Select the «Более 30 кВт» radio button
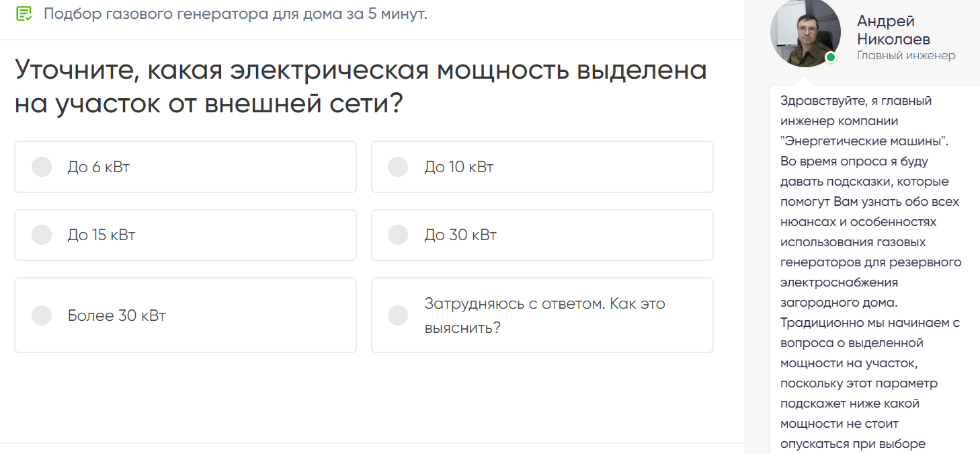 tap(42, 315)
